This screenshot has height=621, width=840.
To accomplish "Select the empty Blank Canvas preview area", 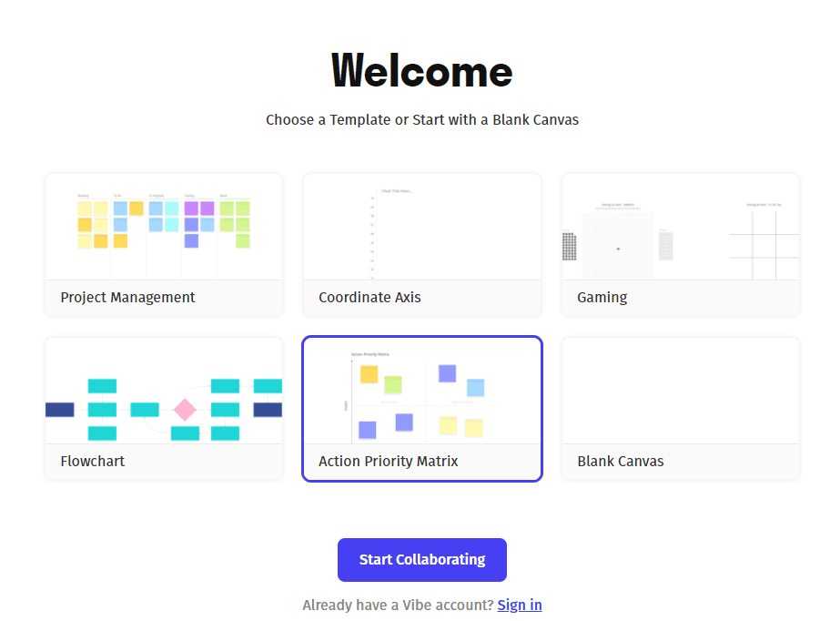I will point(681,392).
